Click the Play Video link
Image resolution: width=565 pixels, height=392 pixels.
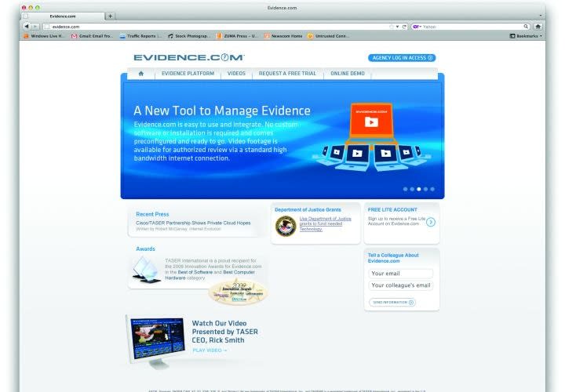209,350
